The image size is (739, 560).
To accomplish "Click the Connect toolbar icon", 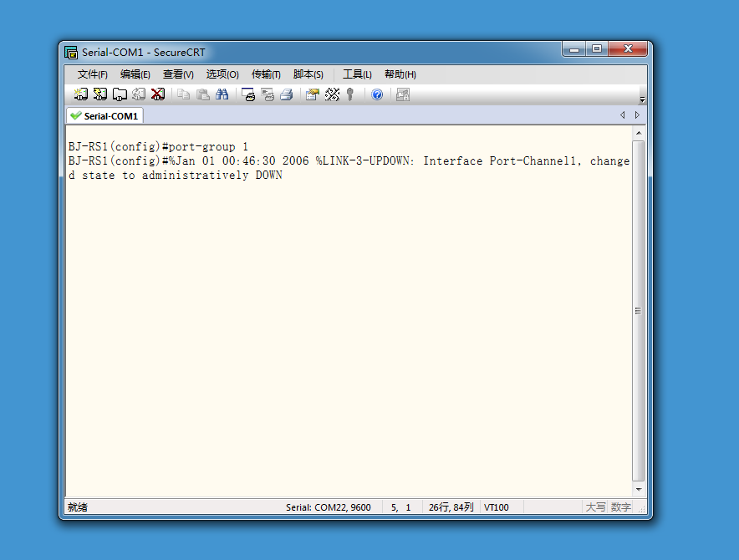I will tap(80, 94).
